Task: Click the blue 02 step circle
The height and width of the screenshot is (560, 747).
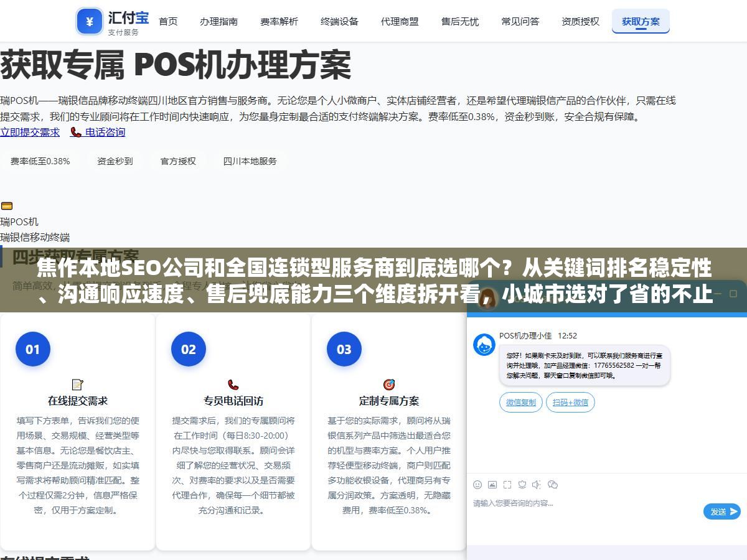Action: tap(189, 349)
